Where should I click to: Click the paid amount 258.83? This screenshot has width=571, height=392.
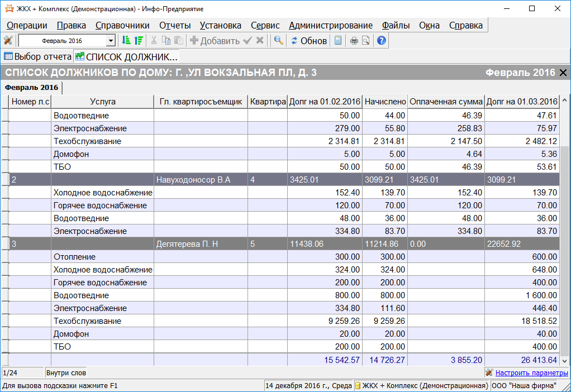click(446, 128)
